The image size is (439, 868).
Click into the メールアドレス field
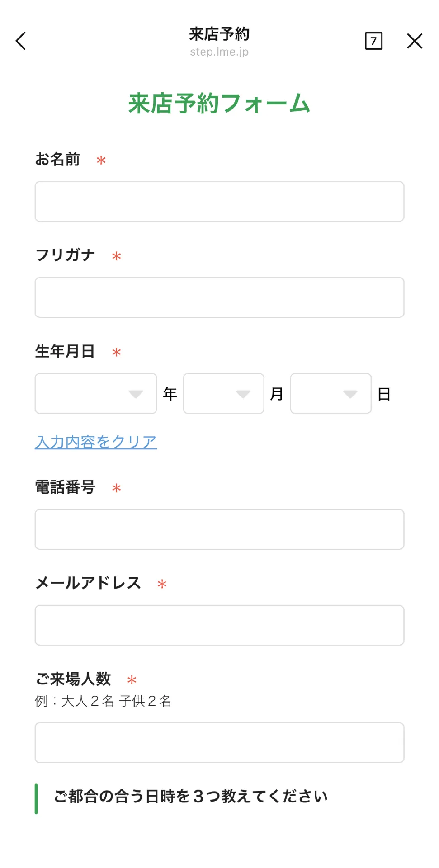tap(219, 625)
